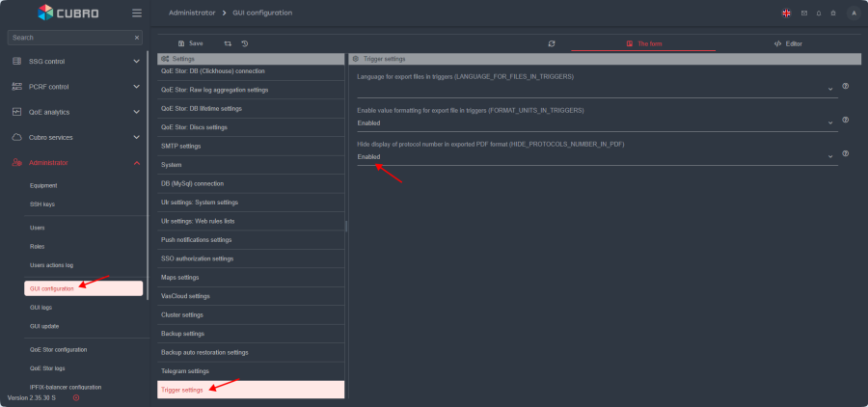
Task: Click help icon for HIDE_PROTOCOLS_NUMBER_IN_PDF setting
Action: (845, 153)
